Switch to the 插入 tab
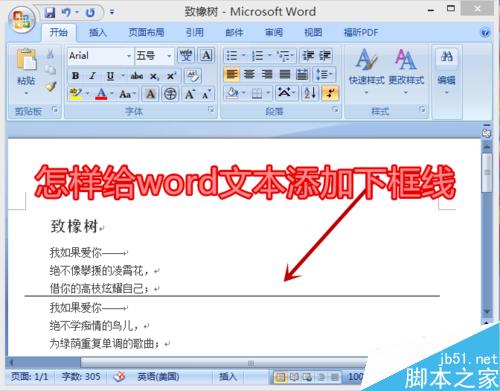 click(98, 33)
